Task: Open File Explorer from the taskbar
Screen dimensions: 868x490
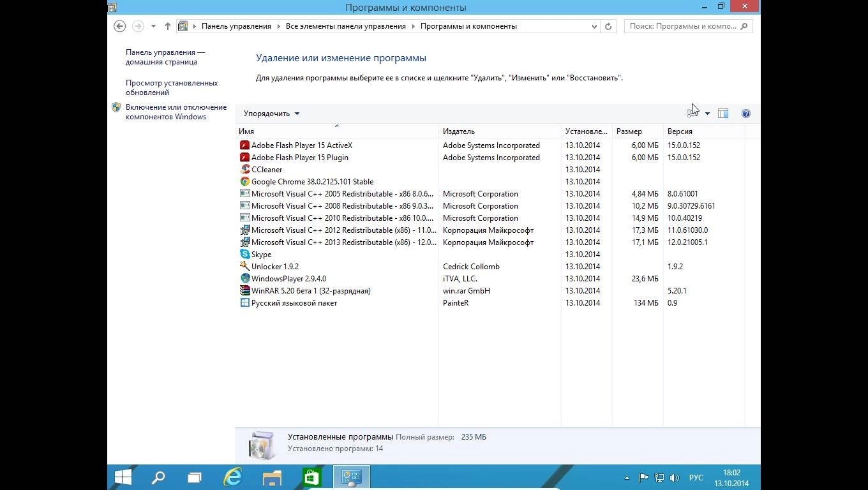Action: pyautogui.click(x=273, y=477)
